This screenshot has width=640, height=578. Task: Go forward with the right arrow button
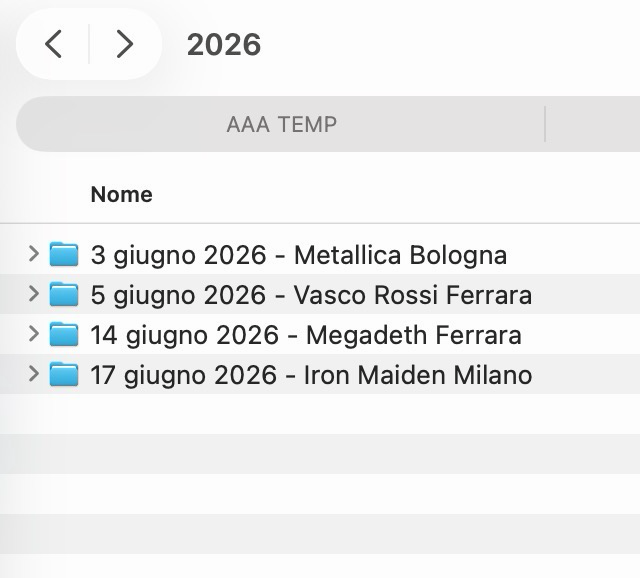pyautogui.click(x=124, y=44)
